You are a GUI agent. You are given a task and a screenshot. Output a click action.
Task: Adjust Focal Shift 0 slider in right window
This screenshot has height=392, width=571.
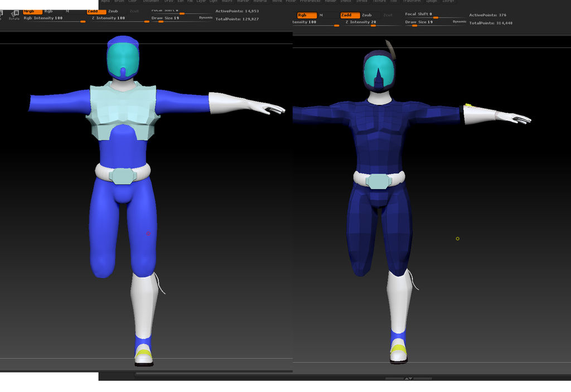coord(435,15)
